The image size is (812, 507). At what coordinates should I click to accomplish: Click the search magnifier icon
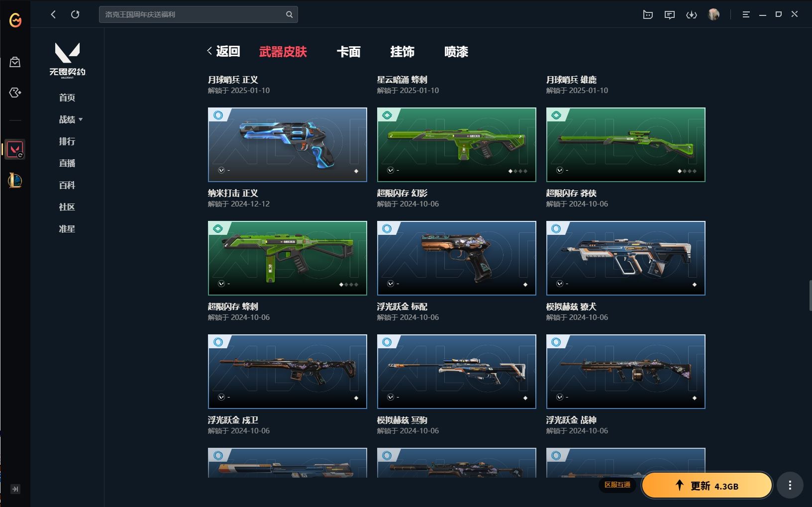(x=289, y=14)
